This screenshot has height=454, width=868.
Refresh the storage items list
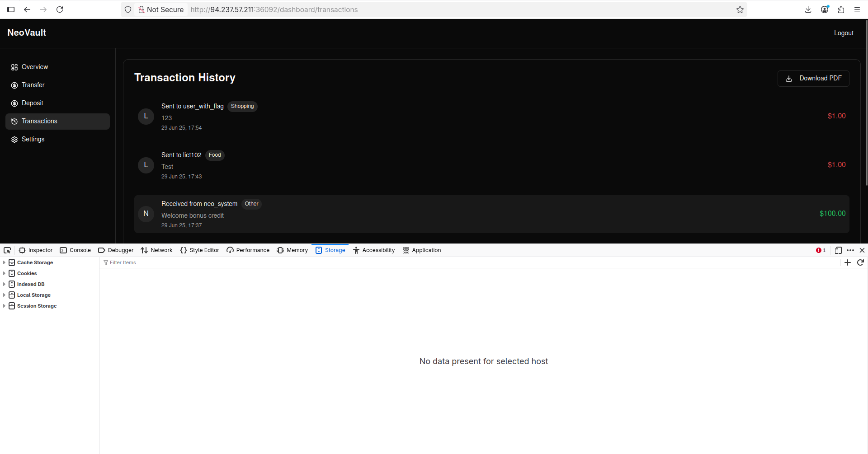point(861,262)
